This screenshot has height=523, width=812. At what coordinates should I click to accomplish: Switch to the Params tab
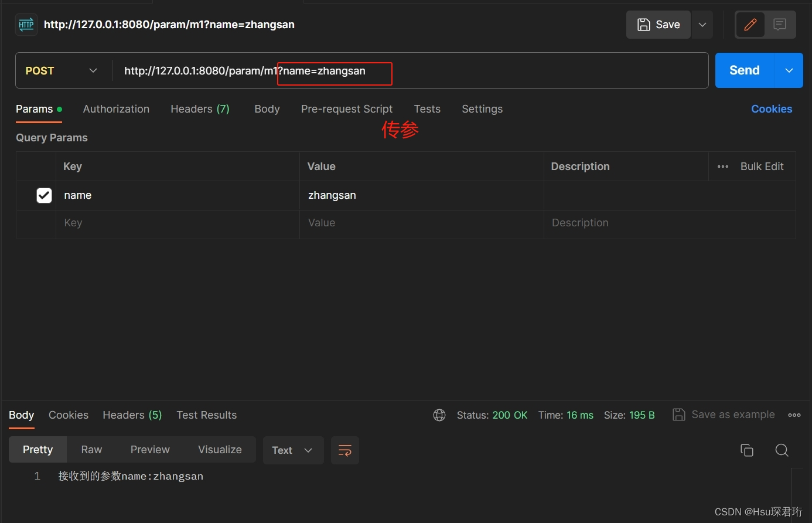click(39, 109)
